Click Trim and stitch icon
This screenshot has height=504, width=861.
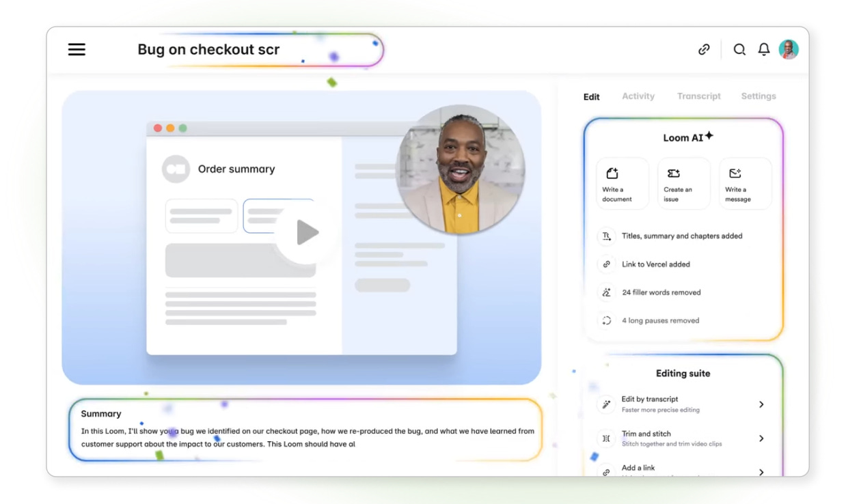point(606,438)
